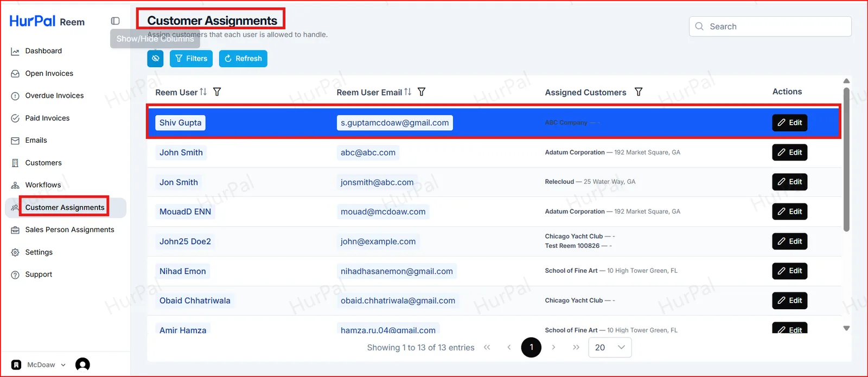This screenshot has width=868, height=377.
Task: Click the scrollbar down arrow
Action: [x=846, y=328]
